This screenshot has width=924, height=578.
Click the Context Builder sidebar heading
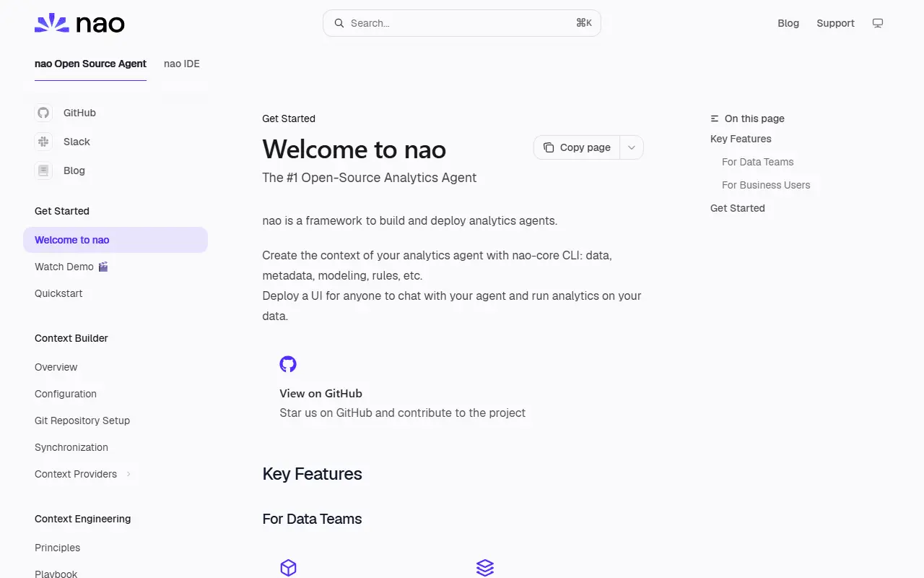tap(71, 338)
